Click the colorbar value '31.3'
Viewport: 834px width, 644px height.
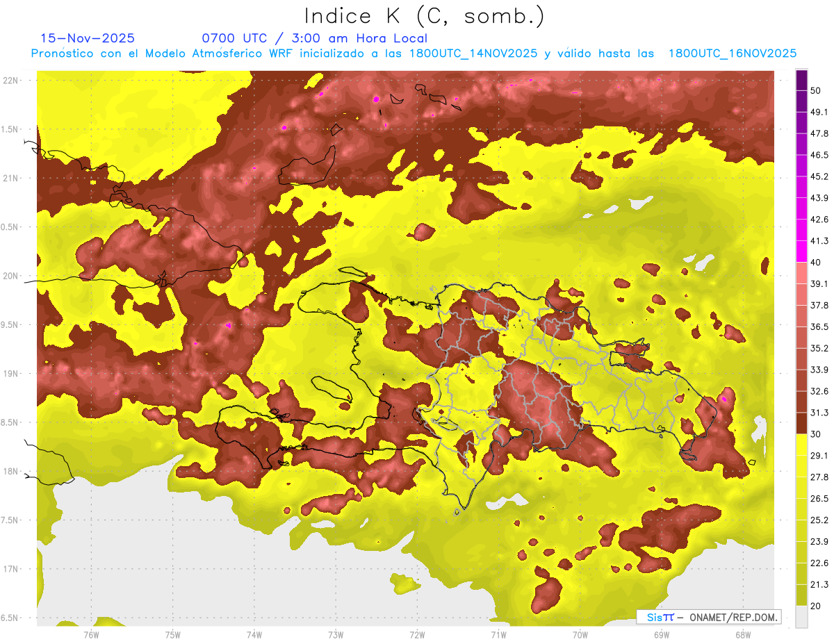point(819,413)
